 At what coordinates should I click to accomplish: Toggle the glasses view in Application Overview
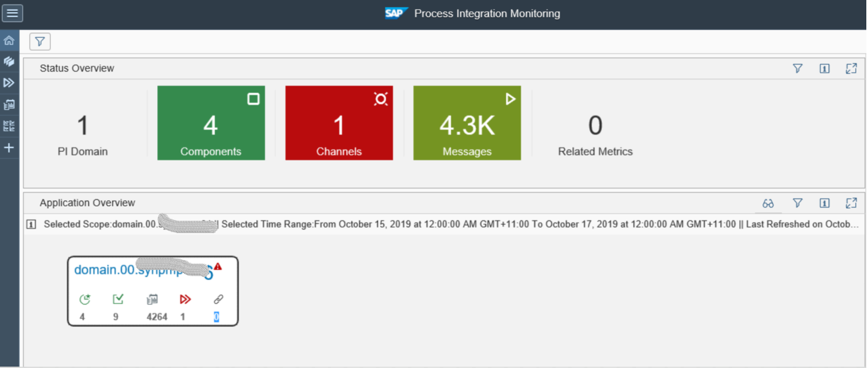click(769, 203)
